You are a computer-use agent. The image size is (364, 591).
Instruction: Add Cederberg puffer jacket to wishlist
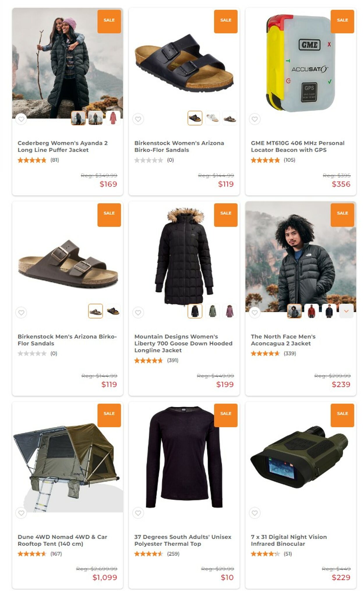coord(21,119)
